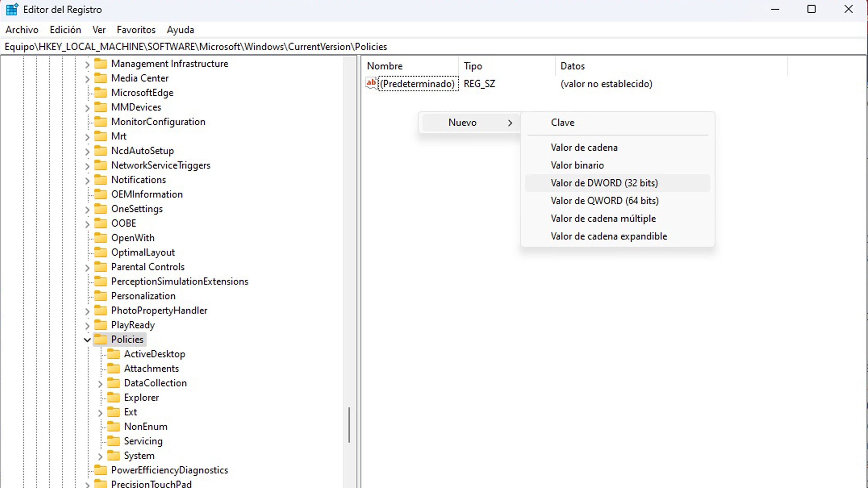Click the (valor no establecido) data cell
The height and width of the screenshot is (488, 868).
point(606,84)
